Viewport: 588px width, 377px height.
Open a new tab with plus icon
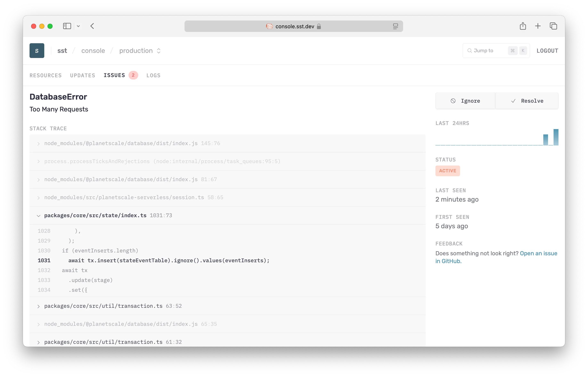[x=538, y=26]
